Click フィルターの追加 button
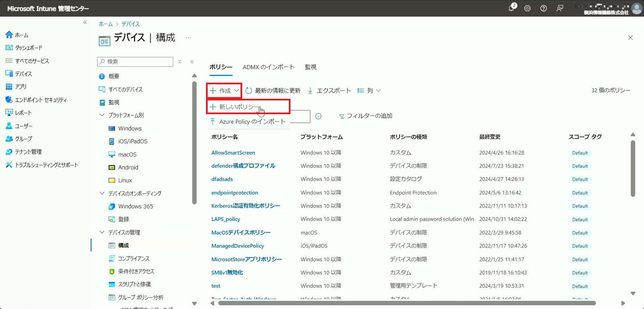The height and width of the screenshot is (309, 644). (x=366, y=116)
